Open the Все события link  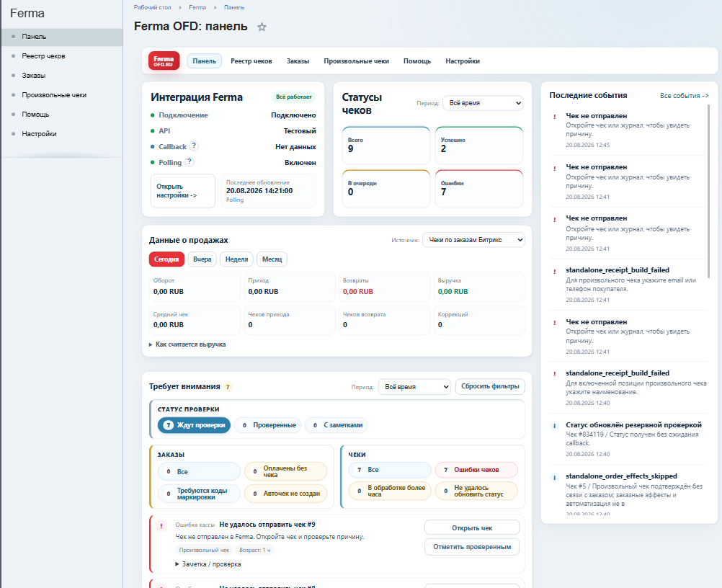[685, 95]
